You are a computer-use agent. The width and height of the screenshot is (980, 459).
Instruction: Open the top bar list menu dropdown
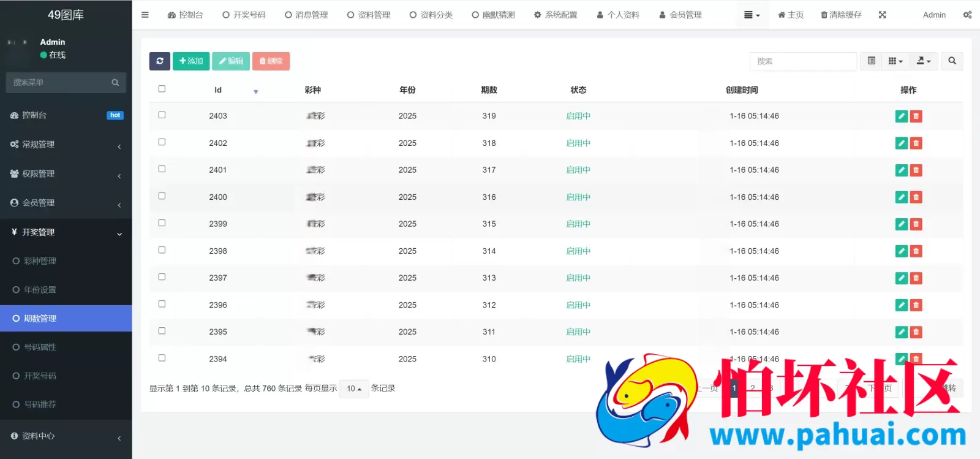point(752,15)
